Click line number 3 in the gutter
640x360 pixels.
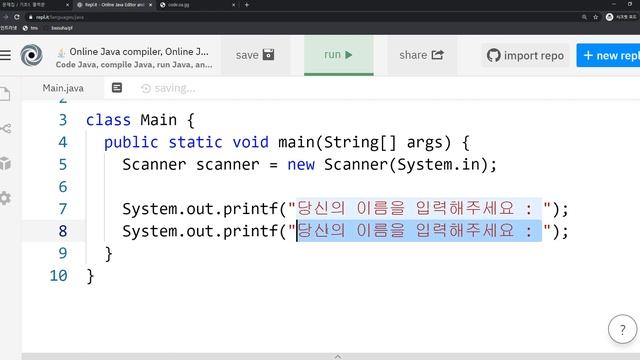62,120
